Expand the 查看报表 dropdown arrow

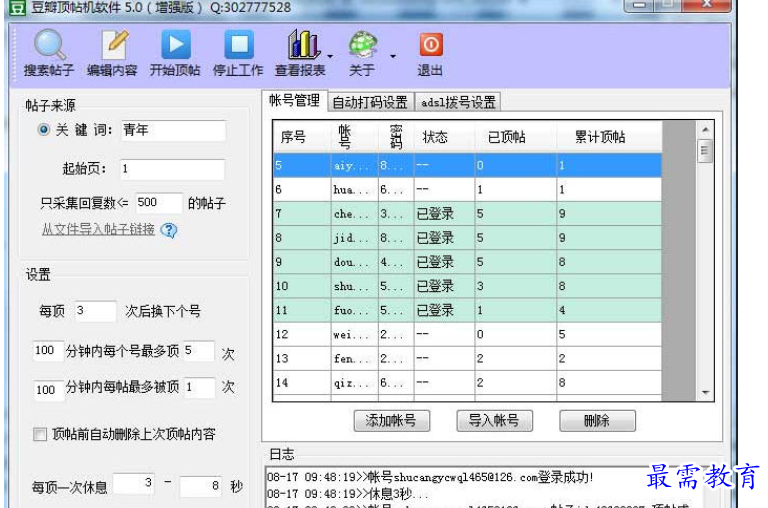tap(329, 55)
